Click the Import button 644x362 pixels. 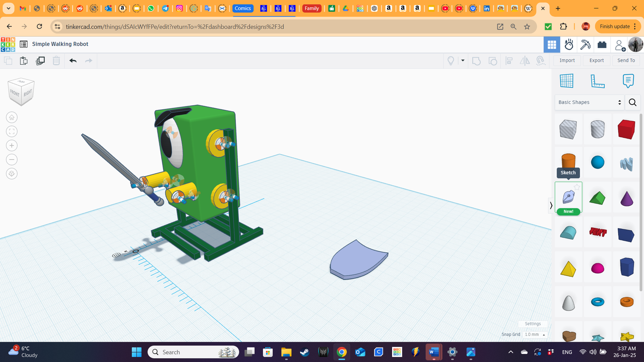pos(567,60)
